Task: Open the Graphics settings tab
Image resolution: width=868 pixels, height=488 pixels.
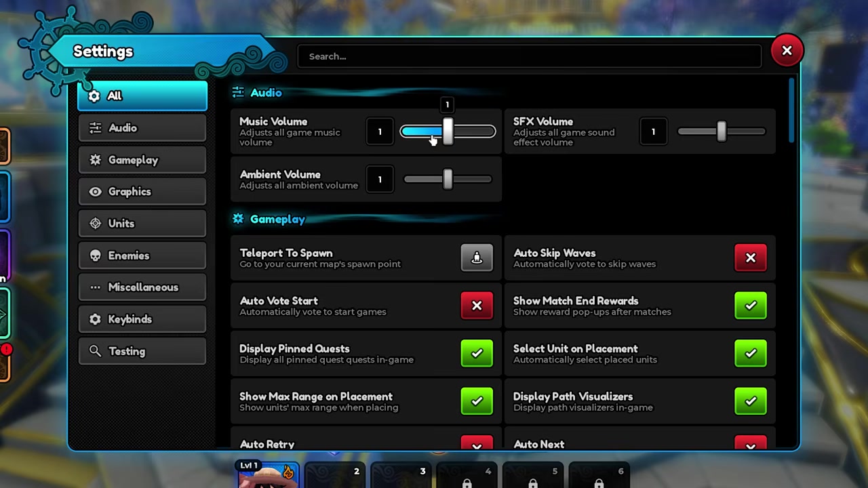Action: tap(142, 192)
